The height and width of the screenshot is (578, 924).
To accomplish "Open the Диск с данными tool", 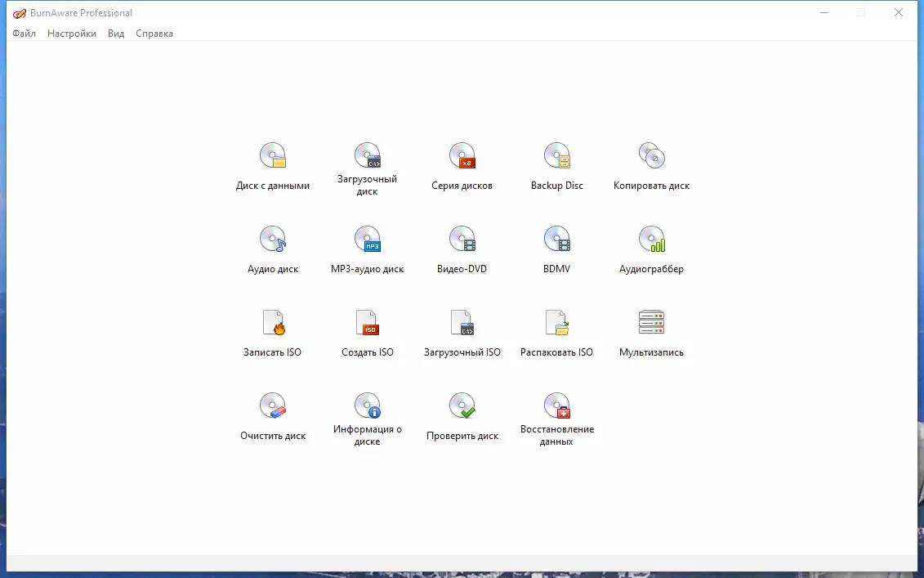I will tap(273, 155).
